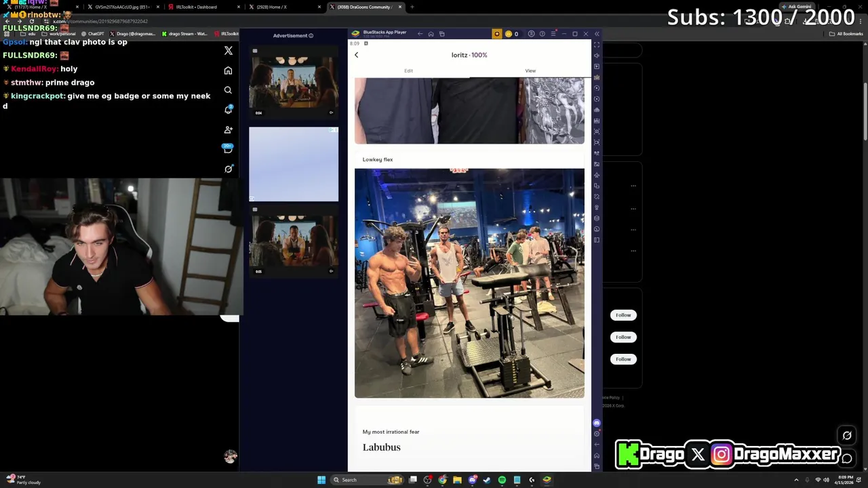Click the first Follow button
The image size is (868, 488).
pos(623,315)
